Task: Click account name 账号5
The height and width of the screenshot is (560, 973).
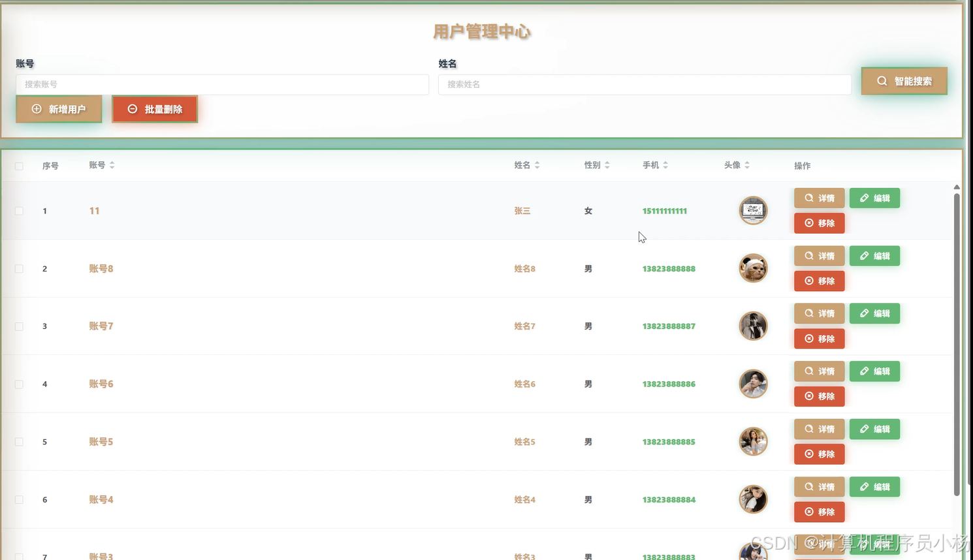Action: (101, 442)
